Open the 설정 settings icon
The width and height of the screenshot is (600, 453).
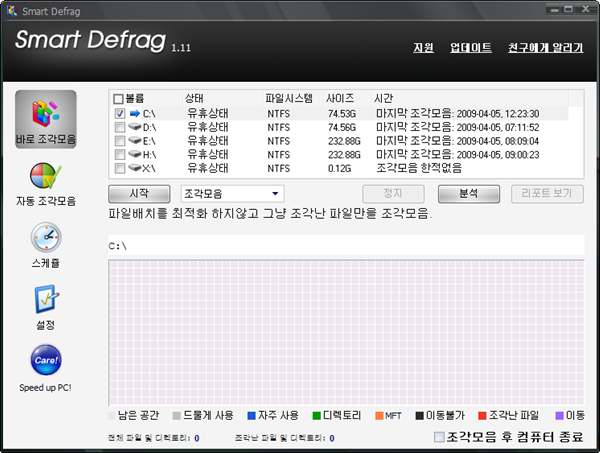point(46,299)
